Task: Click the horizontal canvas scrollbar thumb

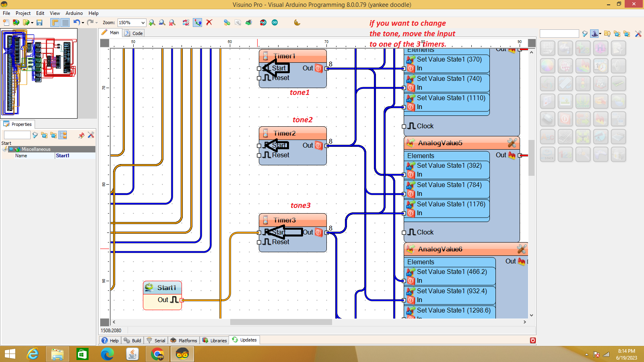Action: [281, 322]
